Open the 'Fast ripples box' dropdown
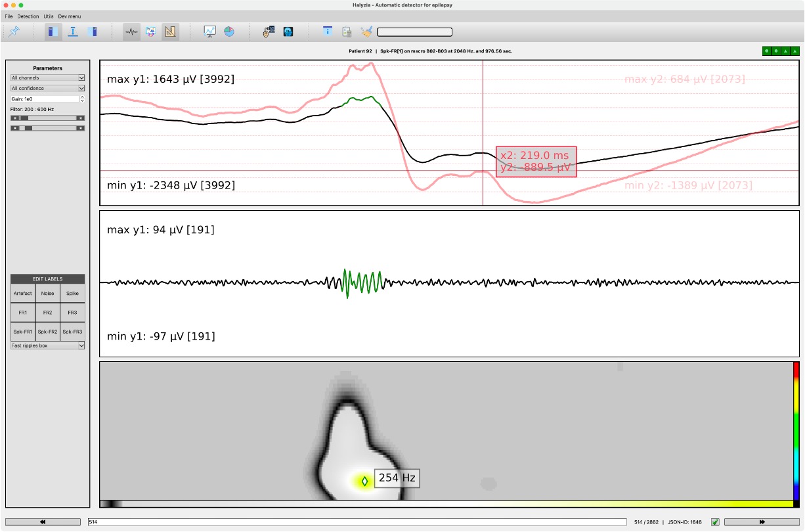805x532 pixels. 47,345
